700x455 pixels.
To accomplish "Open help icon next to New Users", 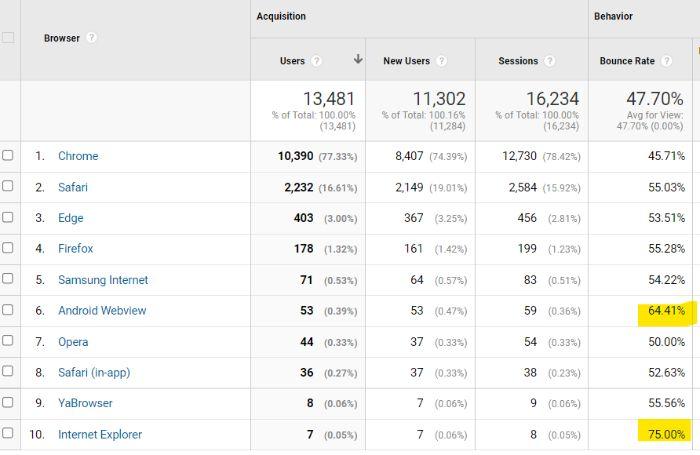I will point(441,61).
